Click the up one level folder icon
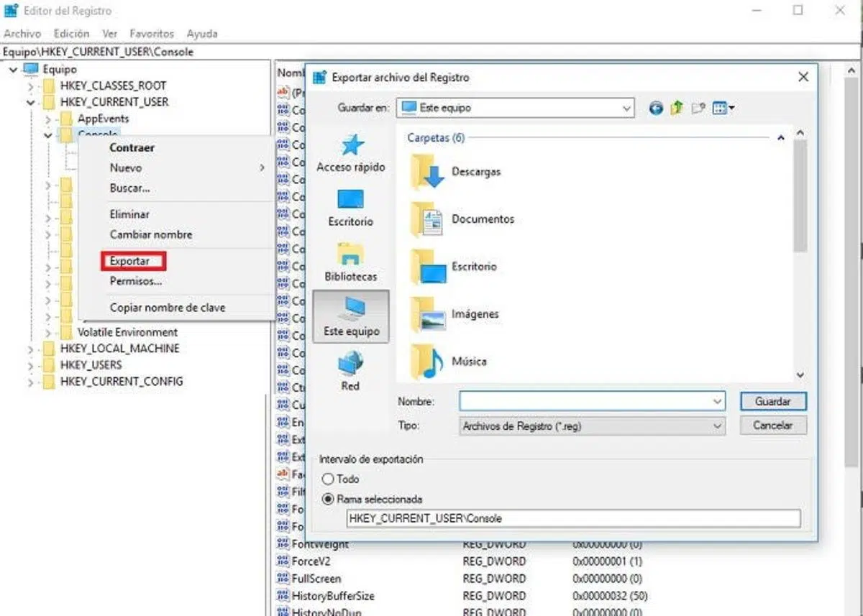Screen dimensions: 863x616 [676, 109]
